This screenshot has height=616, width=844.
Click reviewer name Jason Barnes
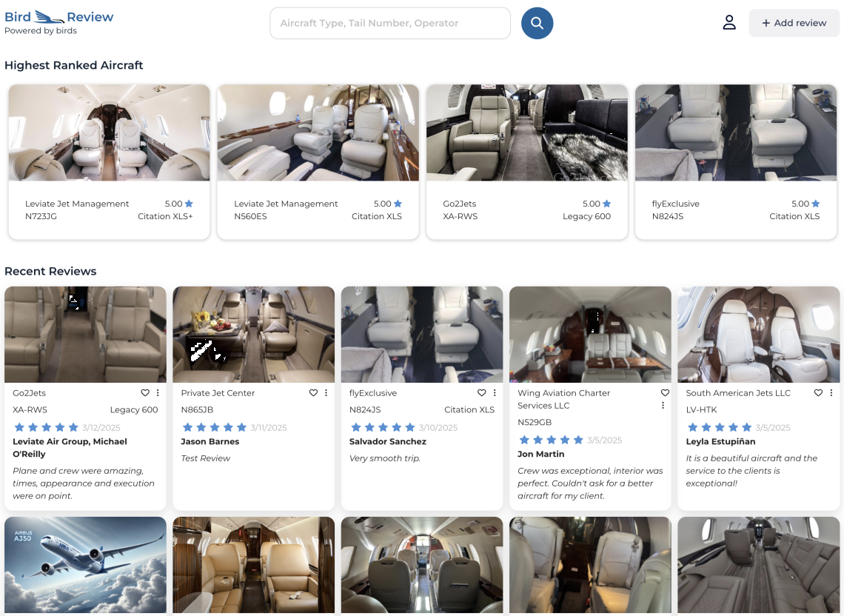(210, 441)
